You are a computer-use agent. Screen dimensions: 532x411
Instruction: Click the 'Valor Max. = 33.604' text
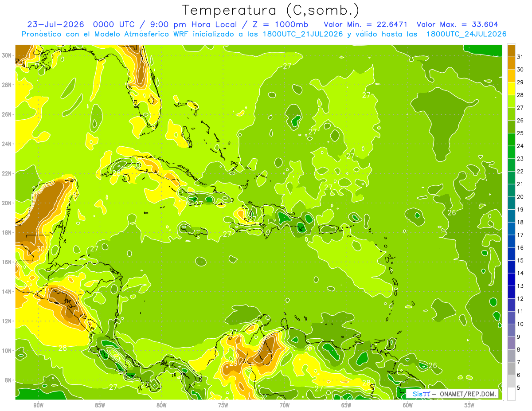point(458,24)
